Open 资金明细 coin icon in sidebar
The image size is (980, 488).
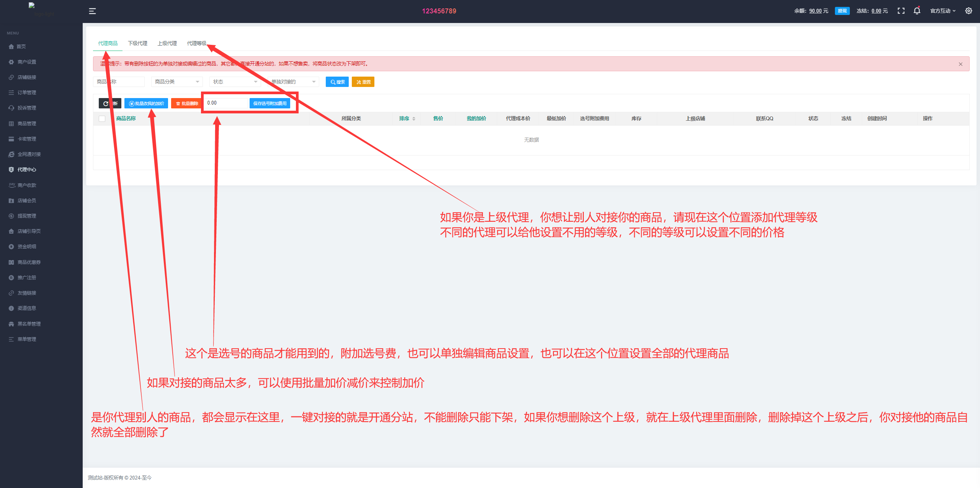(x=11, y=246)
